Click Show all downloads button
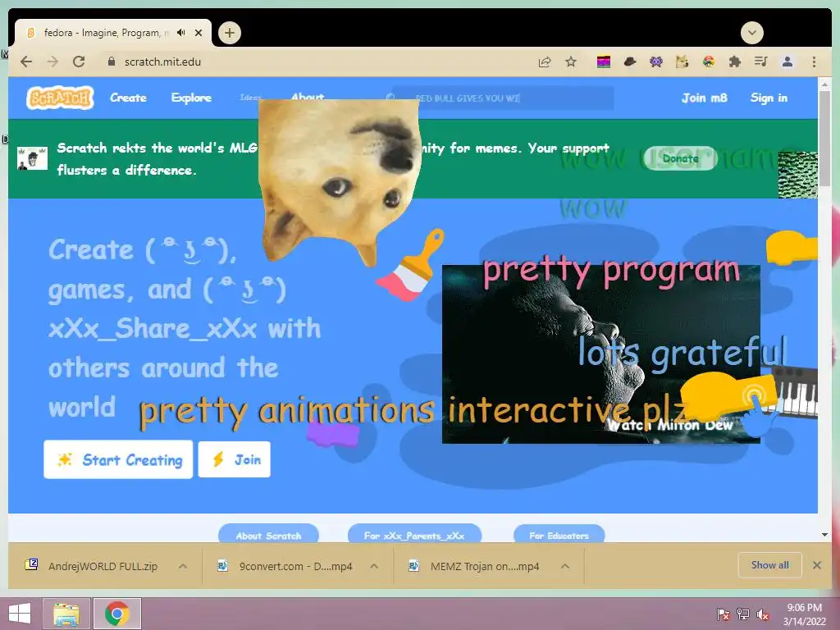This screenshot has height=630, width=840. [769, 565]
